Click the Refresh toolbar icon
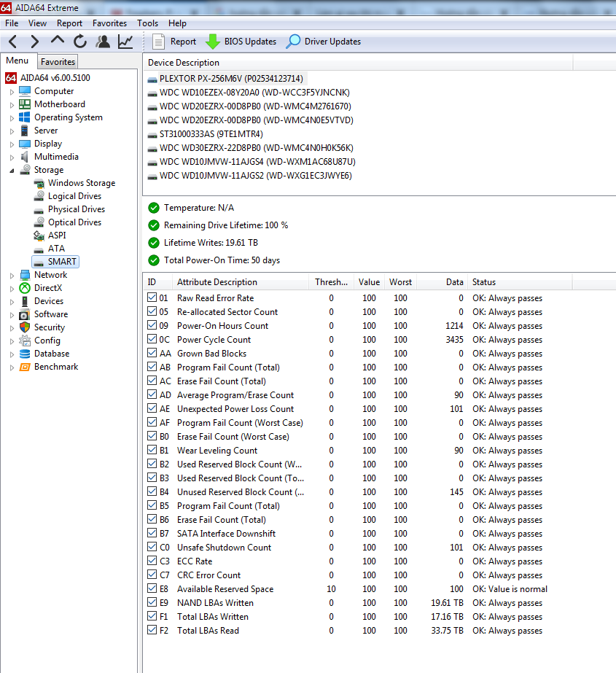The image size is (616, 673). click(x=80, y=42)
